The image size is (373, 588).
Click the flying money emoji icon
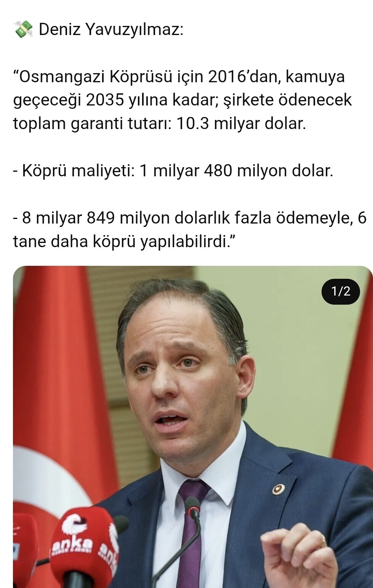pyautogui.click(x=24, y=30)
